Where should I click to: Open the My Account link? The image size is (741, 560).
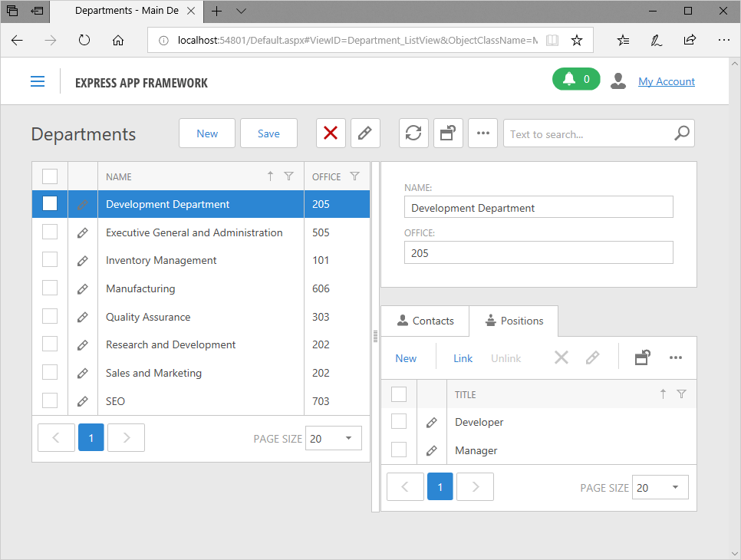click(666, 81)
